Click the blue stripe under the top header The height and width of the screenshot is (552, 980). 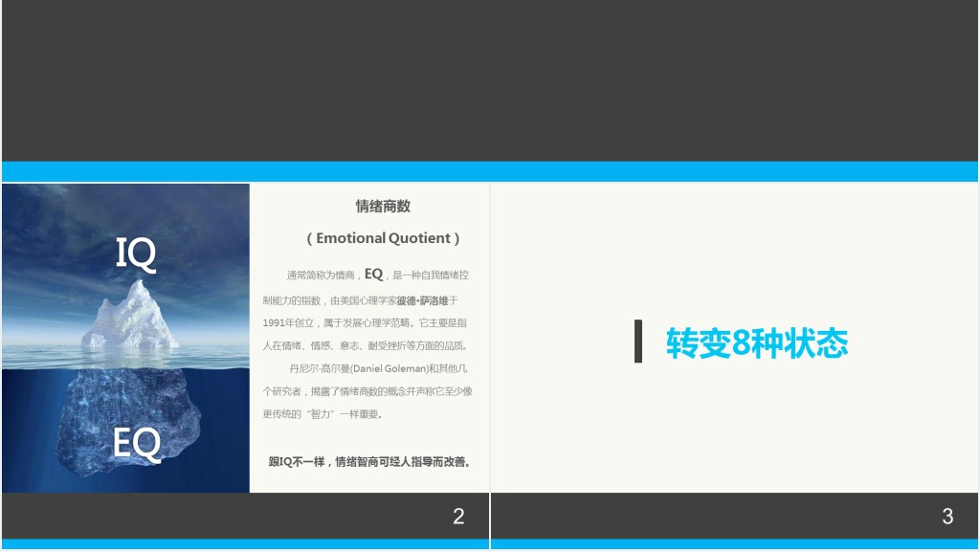(x=490, y=171)
